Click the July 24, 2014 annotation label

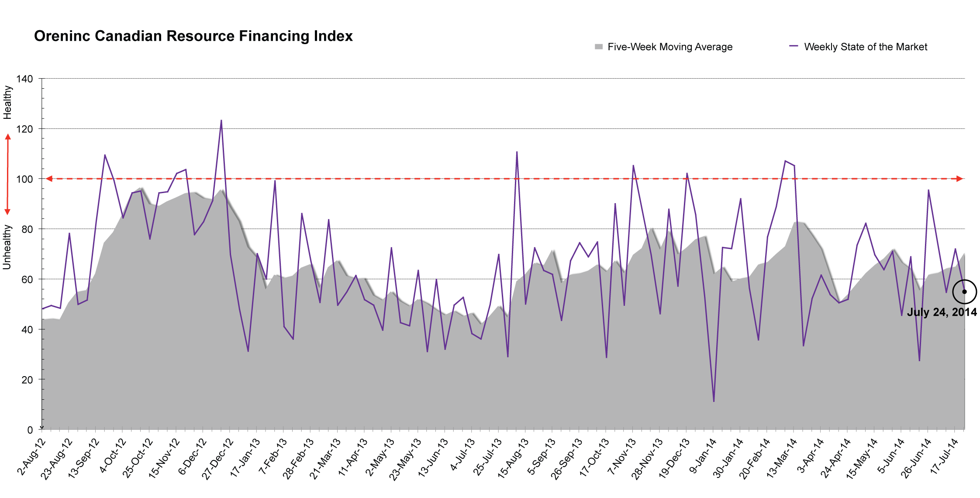pos(942,312)
